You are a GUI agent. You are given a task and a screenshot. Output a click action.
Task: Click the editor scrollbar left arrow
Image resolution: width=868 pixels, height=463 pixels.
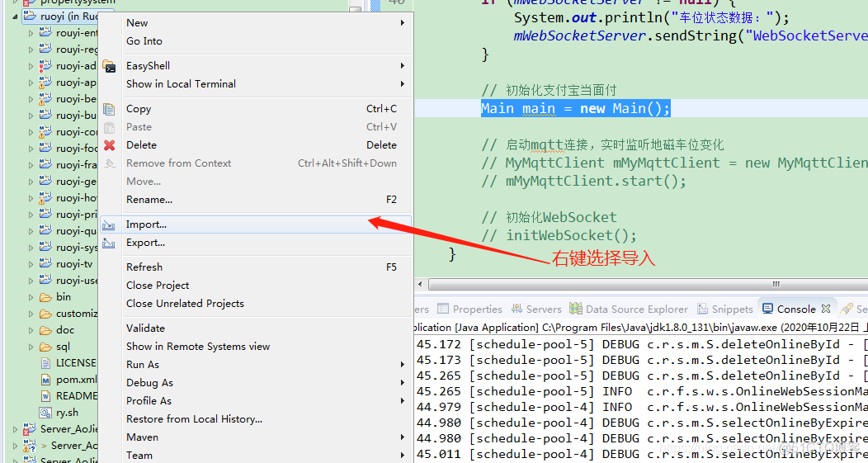point(420,284)
